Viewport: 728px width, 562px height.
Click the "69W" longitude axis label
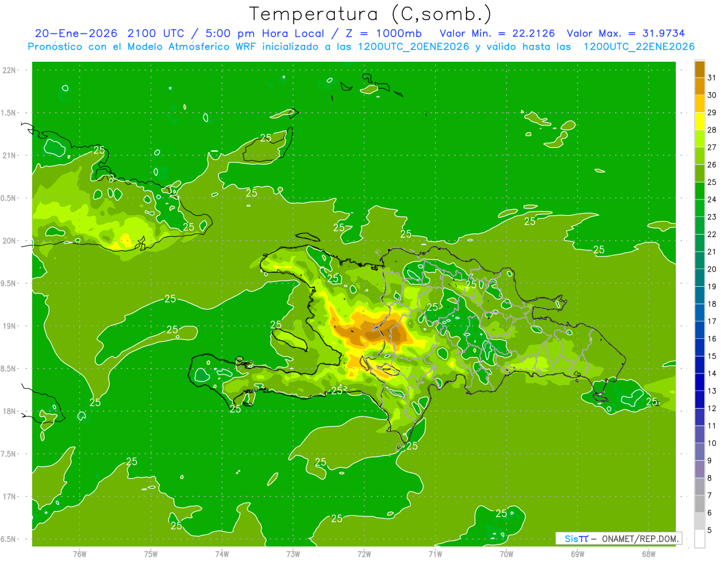pyautogui.click(x=578, y=554)
